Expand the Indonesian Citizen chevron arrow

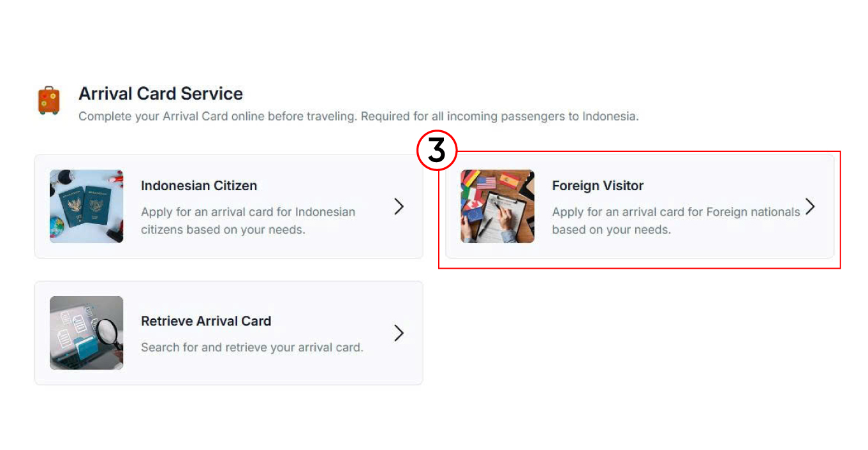(x=399, y=206)
